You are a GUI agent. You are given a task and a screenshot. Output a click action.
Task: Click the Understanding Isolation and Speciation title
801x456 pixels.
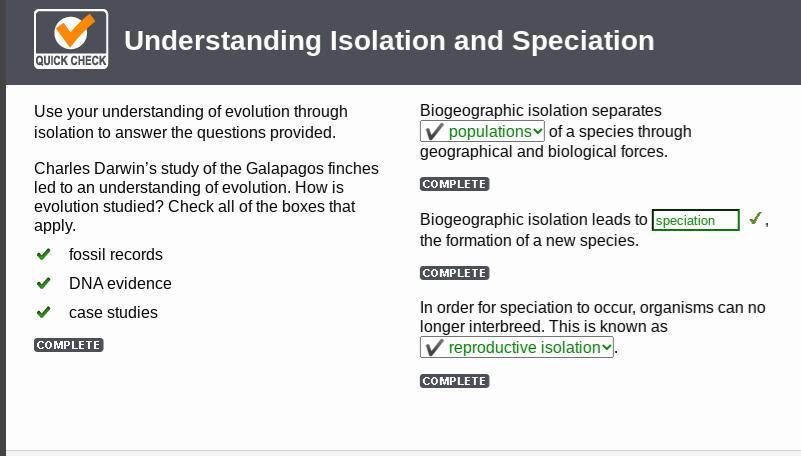coord(389,41)
